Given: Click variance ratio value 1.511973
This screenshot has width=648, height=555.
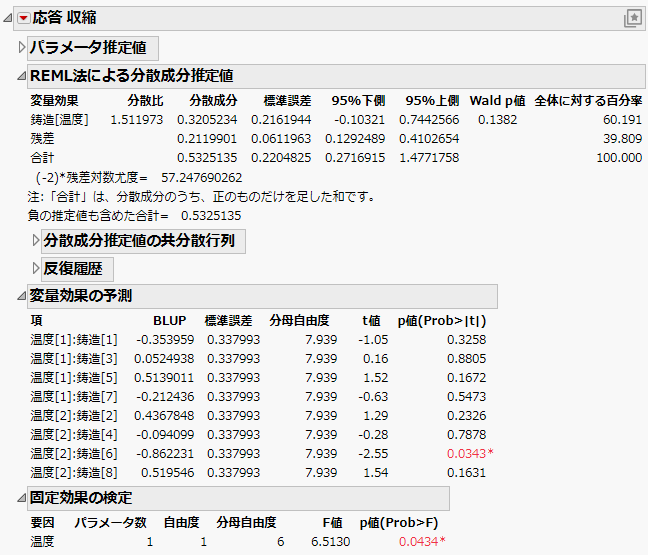Looking at the screenshot, I should pyautogui.click(x=137, y=120).
